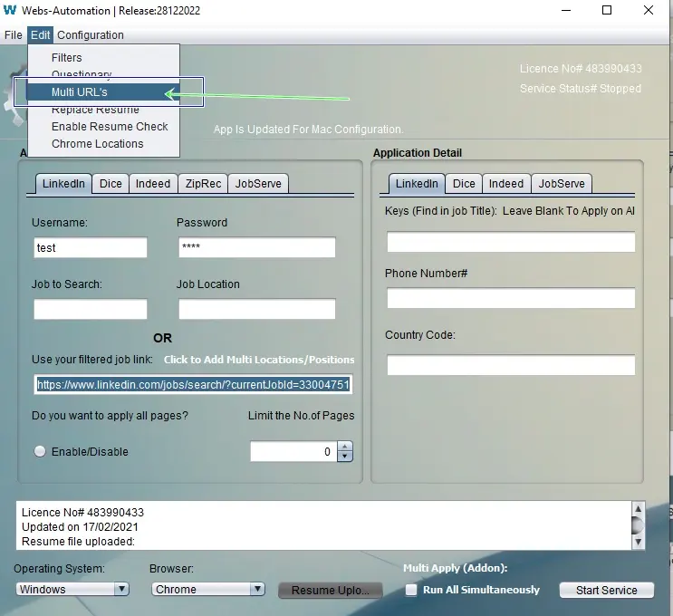Click Service Status# Stopped text
Viewport: 673px width, 616px height.
[x=581, y=89]
